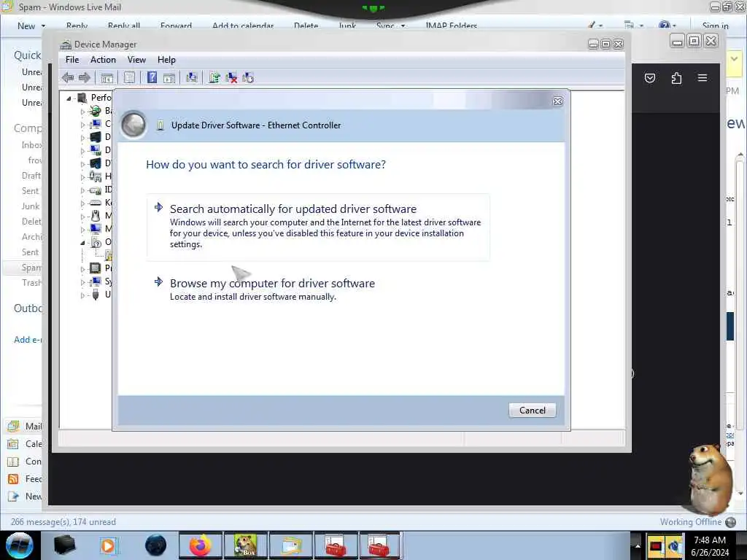Click the Windows Start orb
This screenshot has height=560, width=747.
coord(20,545)
